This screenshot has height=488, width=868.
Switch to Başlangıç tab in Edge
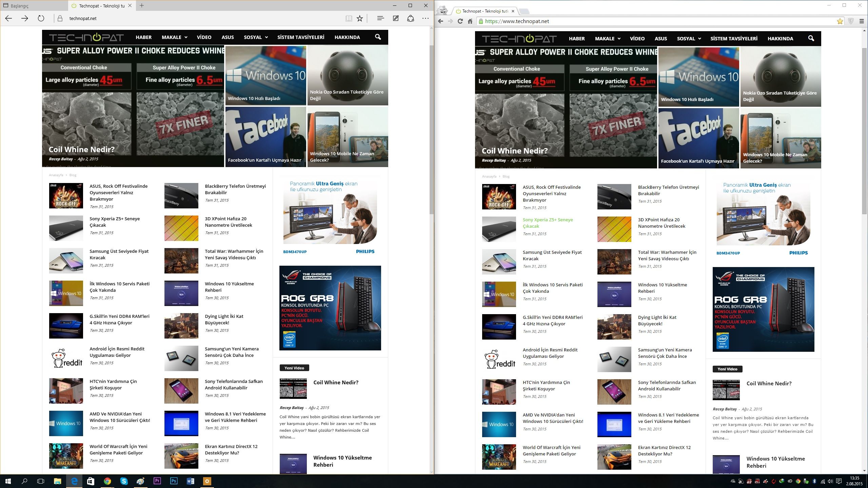point(20,6)
